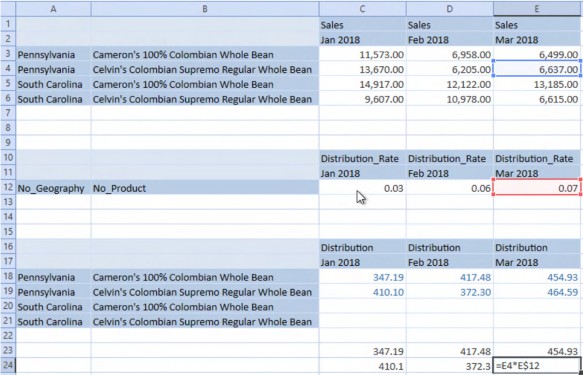This screenshot has height=375, width=583.
Task: Click cell with value 410.1 in row 24
Action: 362,366
